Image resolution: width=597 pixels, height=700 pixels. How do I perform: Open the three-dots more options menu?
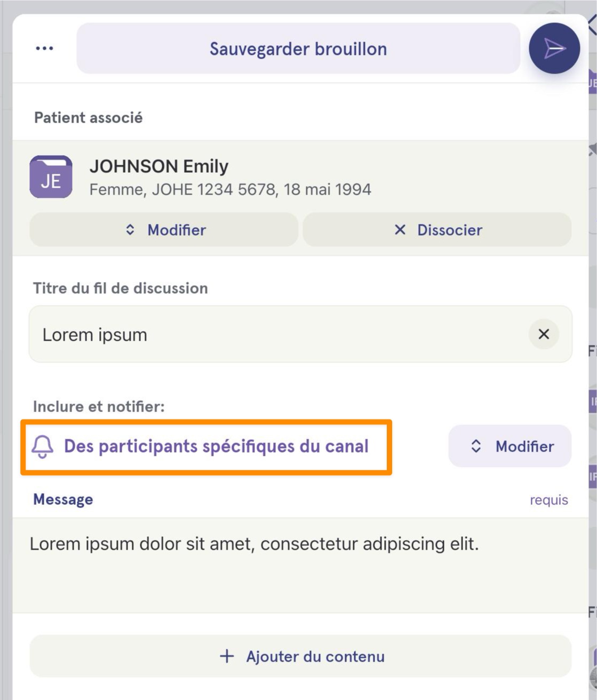coord(44,49)
